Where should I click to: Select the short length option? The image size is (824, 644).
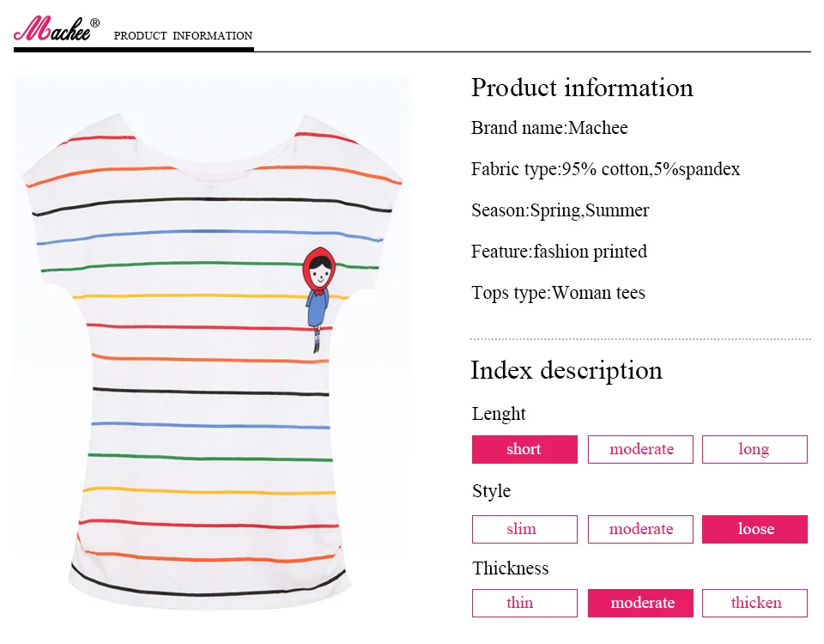524,449
